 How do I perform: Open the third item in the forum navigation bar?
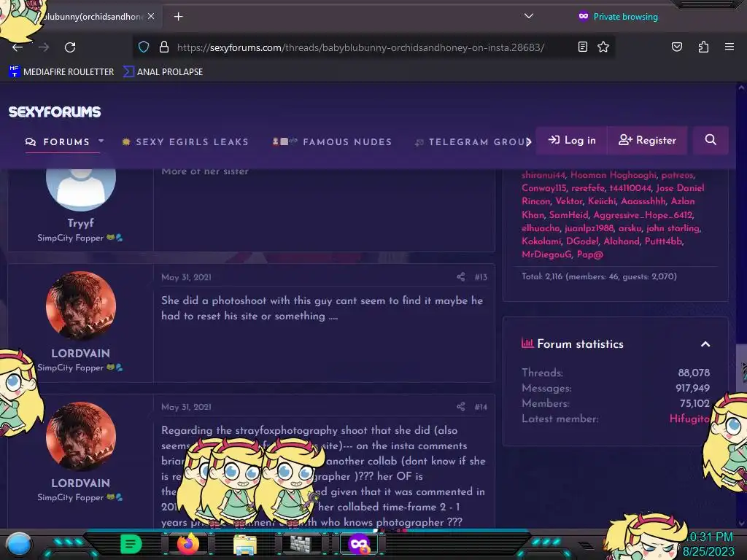(332, 142)
